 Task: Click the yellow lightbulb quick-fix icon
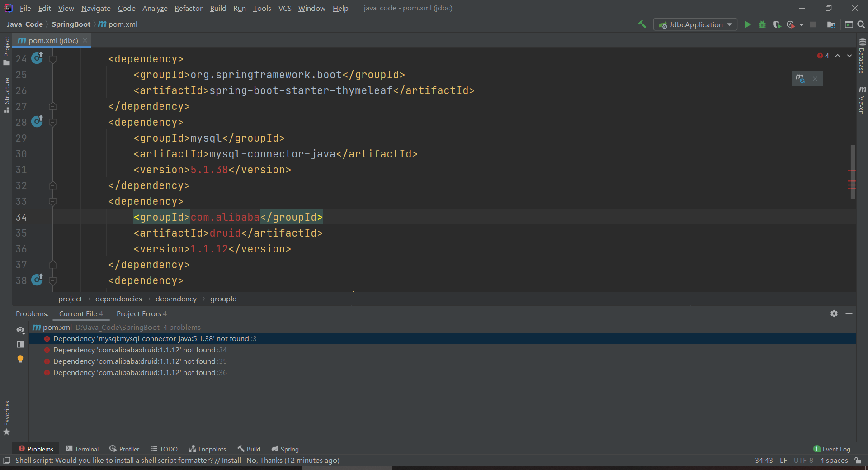(20, 359)
